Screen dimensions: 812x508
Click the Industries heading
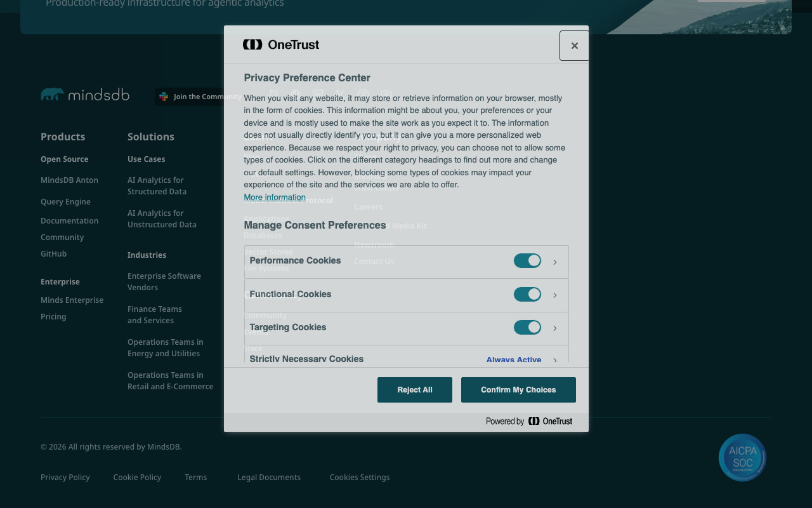(x=147, y=255)
